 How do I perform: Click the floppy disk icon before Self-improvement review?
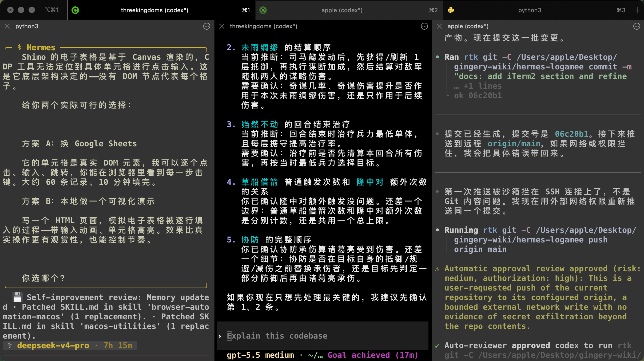click(x=17, y=297)
